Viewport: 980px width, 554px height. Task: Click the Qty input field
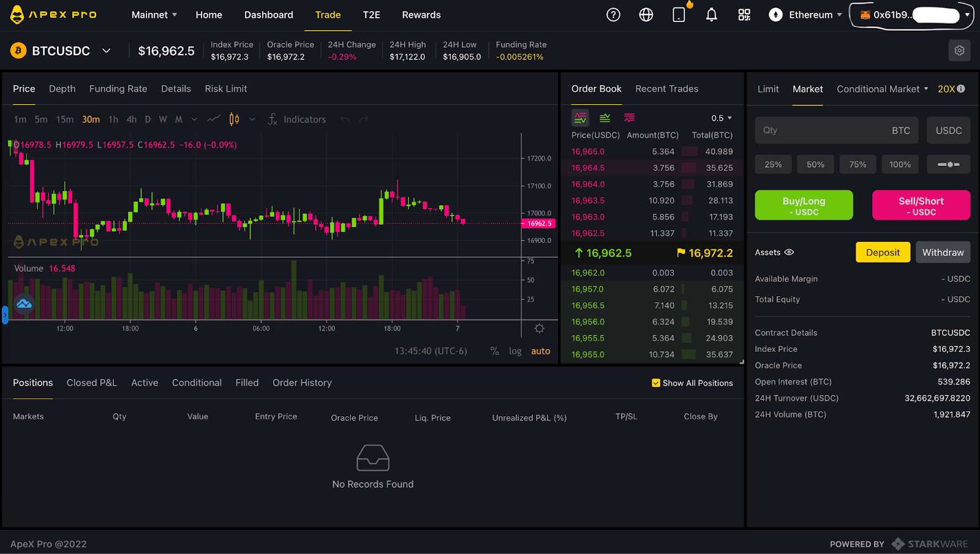[x=837, y=130]
